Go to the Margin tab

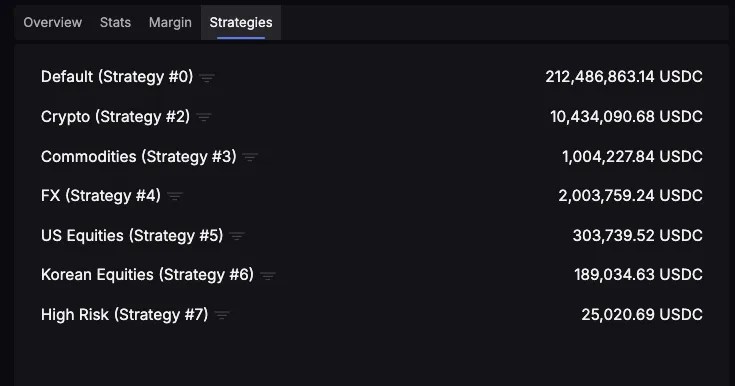pos(170,23)
